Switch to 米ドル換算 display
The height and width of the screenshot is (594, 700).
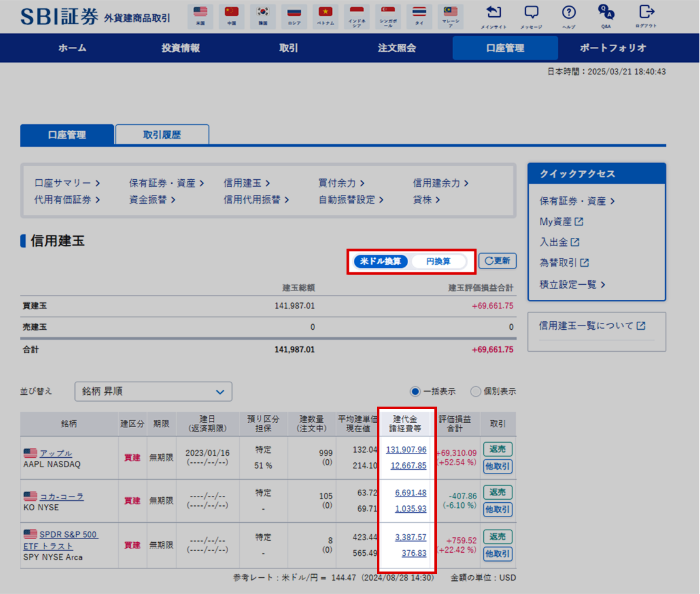(x=381, y=261)
